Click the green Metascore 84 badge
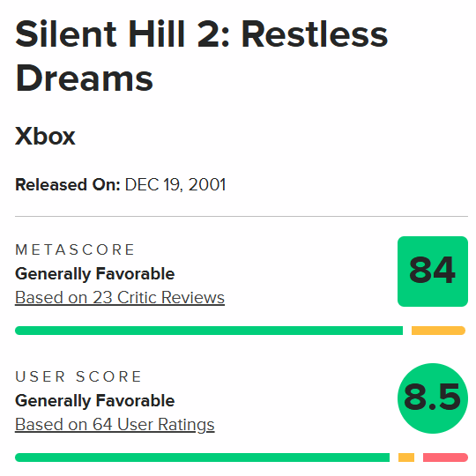 pyautogui.click(x=433, y=271)
